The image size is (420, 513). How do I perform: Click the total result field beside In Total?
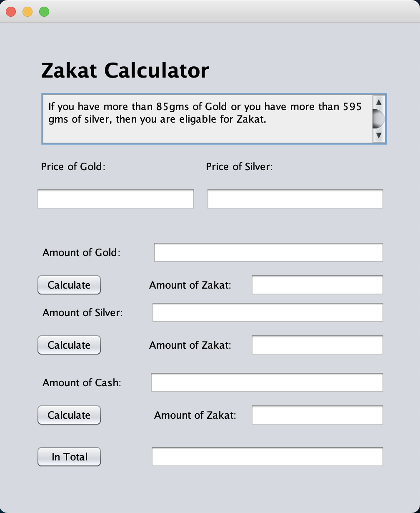pos(267,457)
